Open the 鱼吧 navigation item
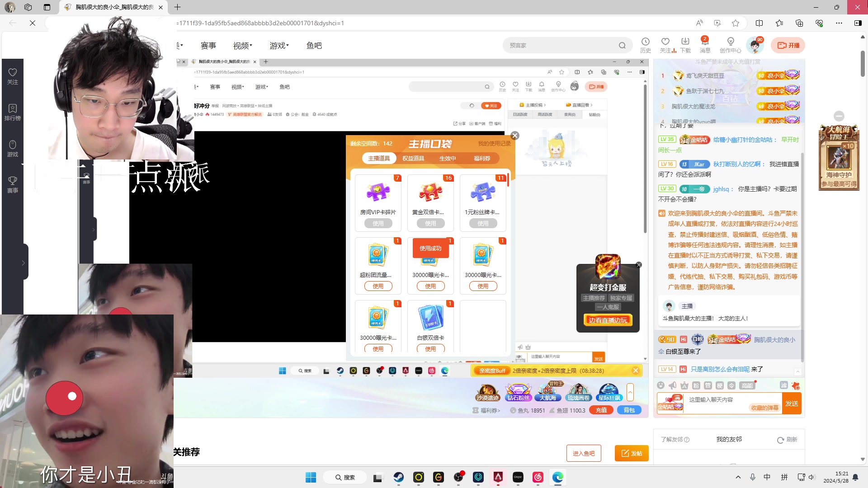868x488 pixels. coord(314,46)
